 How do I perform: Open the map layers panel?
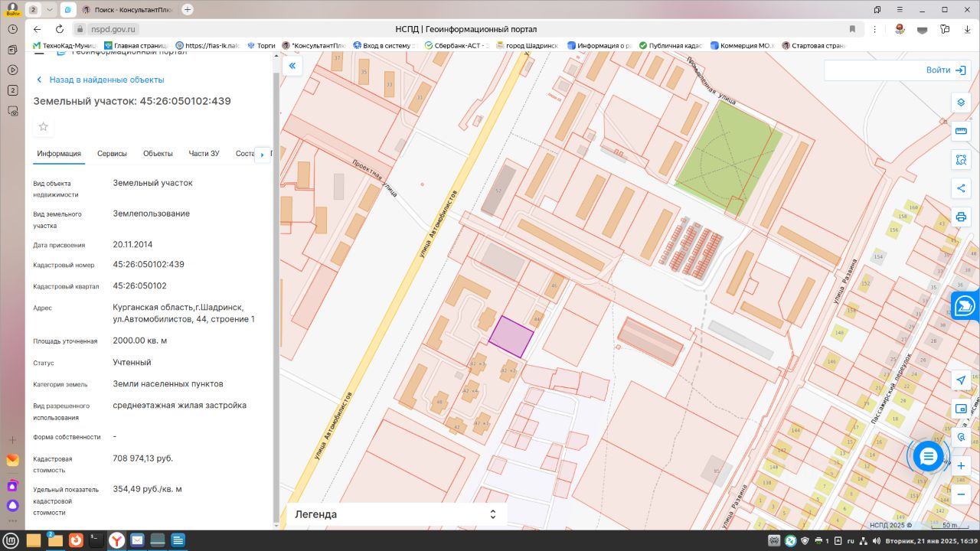(x=961, y=103)
